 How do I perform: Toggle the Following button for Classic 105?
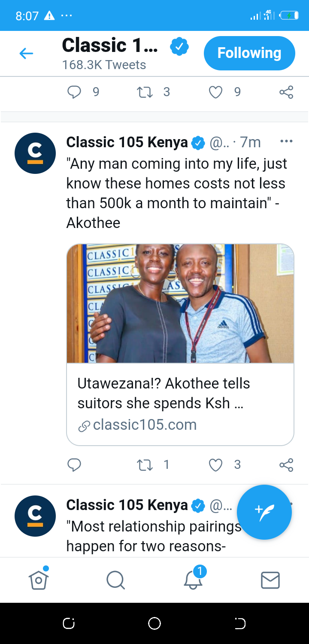(249, 53)
